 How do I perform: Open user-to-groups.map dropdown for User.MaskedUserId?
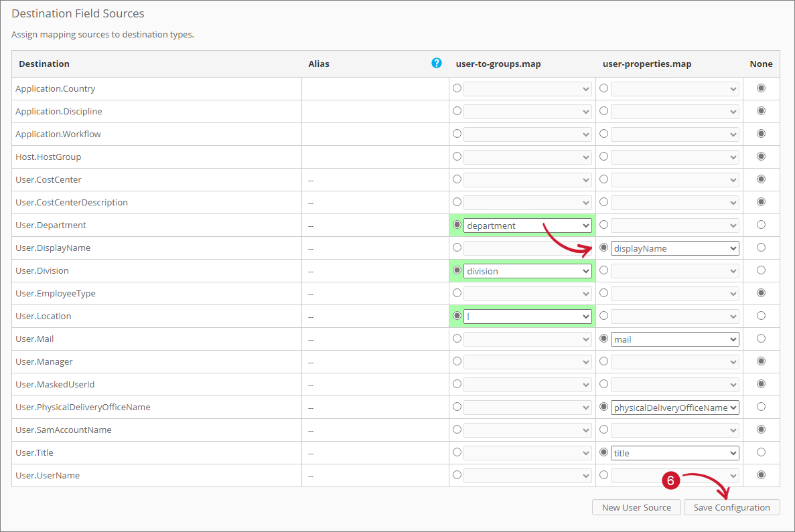(527, 385)
